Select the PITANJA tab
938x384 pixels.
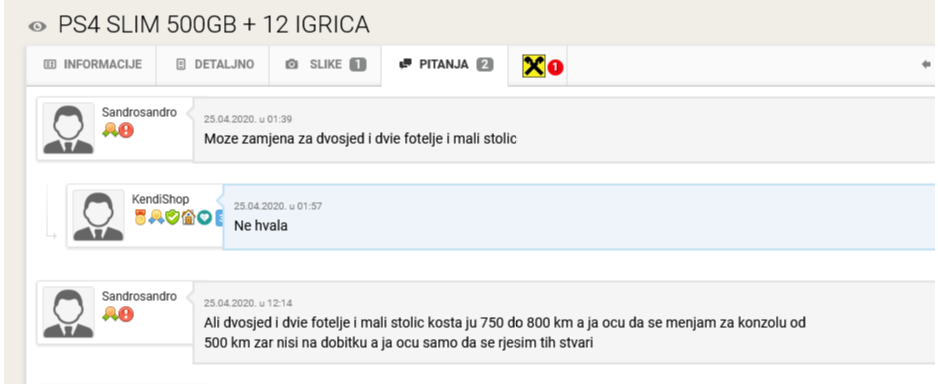point(444,65)
